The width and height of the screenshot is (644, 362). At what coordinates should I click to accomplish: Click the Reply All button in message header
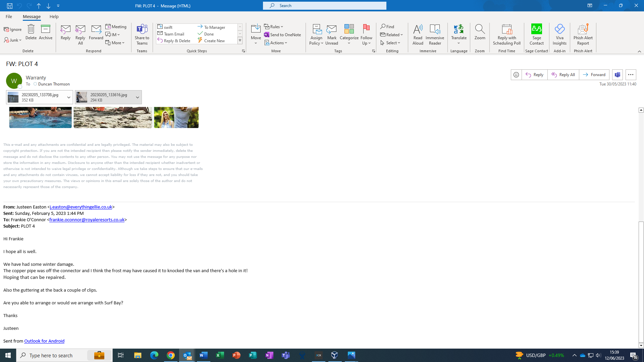(563, 75)
